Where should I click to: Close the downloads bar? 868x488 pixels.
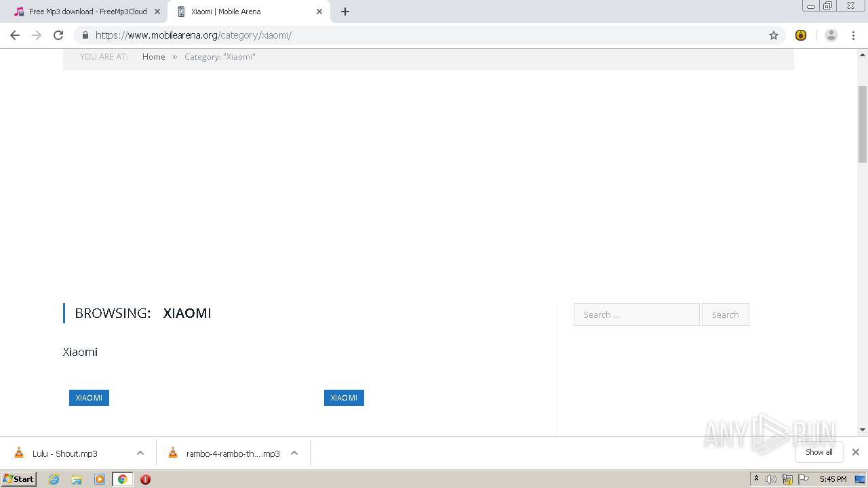point(856,452)
